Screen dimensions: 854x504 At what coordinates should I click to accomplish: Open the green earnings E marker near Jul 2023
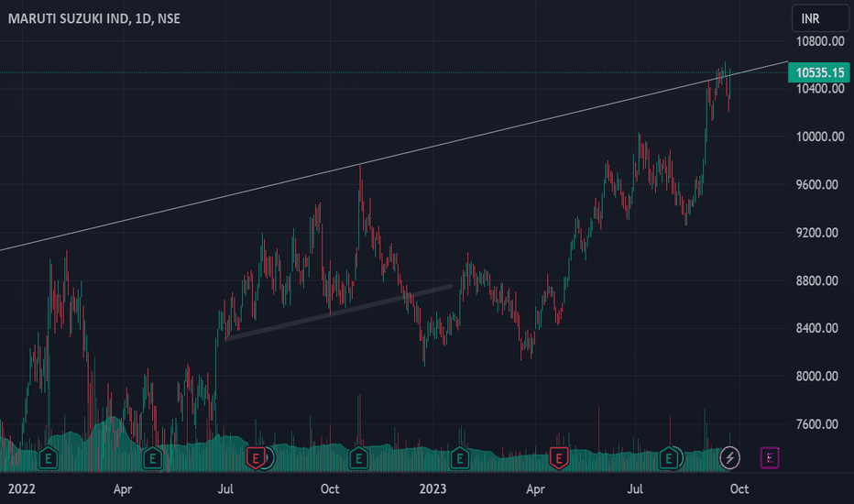point(669,458)
